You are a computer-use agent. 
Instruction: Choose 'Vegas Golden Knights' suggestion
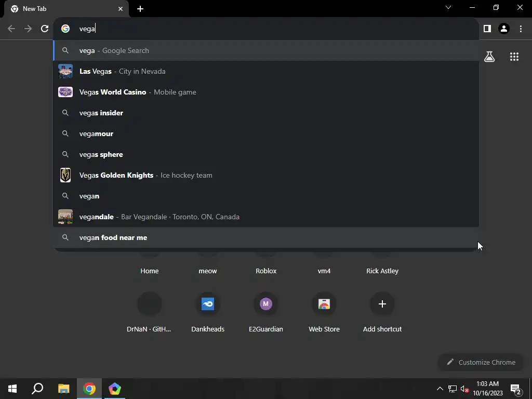point(266,175)
